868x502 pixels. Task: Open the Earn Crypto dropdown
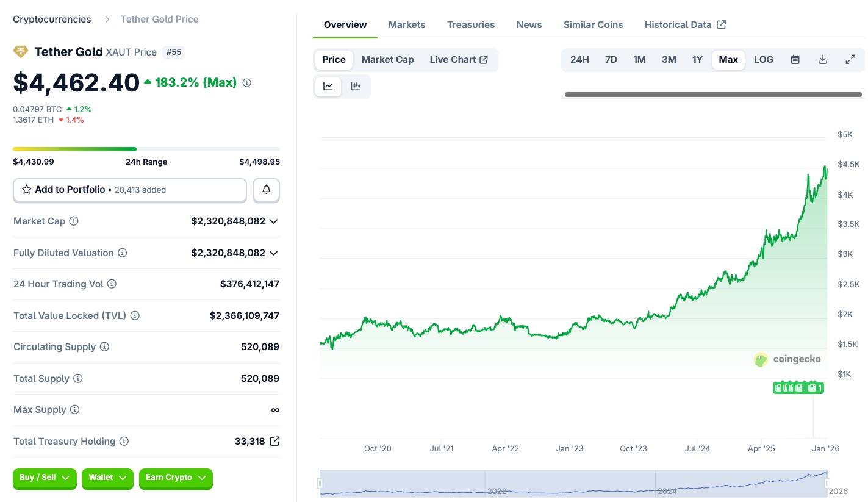pos(175,478)
